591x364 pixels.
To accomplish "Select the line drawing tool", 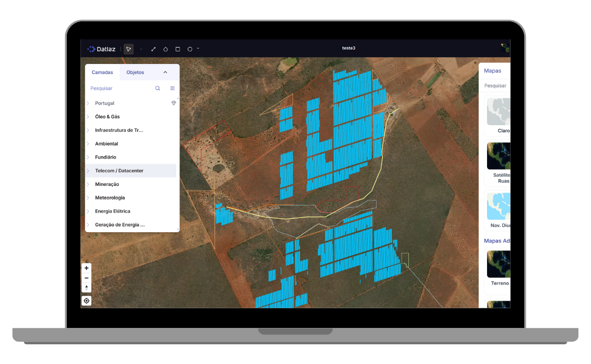I will point(153,49).
